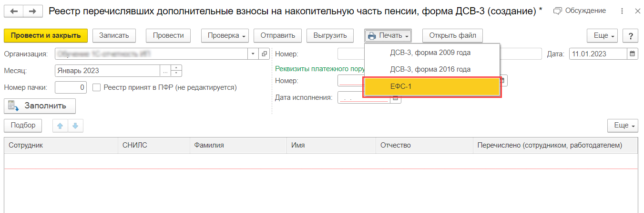Click the back navigation arrow
644x213 pixels.
click(13, 11)
